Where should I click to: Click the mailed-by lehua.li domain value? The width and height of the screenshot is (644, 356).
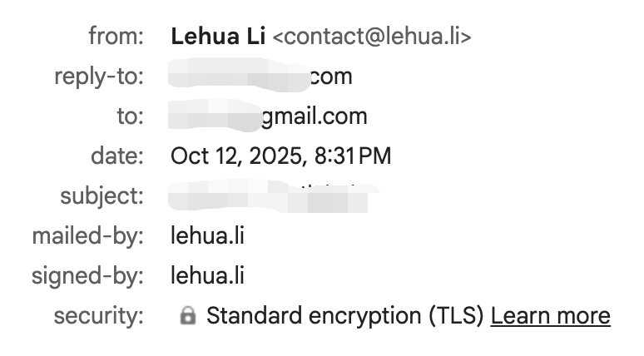point(207,236)
